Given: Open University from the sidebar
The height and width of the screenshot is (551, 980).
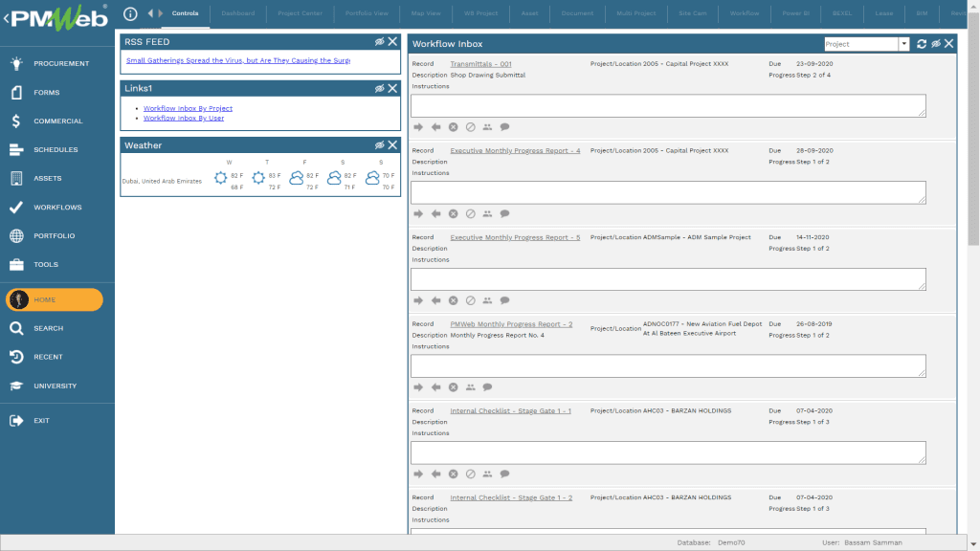Looking at the screenshot, I should click(x=56, y=386).
